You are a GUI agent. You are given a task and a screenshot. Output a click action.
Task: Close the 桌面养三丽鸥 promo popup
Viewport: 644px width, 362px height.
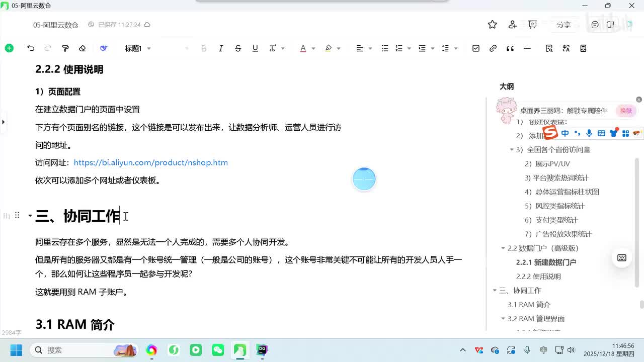(x=639, y=100)
